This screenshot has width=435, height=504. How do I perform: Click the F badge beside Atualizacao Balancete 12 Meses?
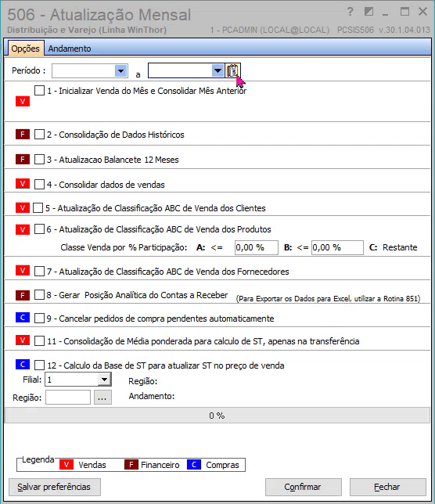point(23,159)
